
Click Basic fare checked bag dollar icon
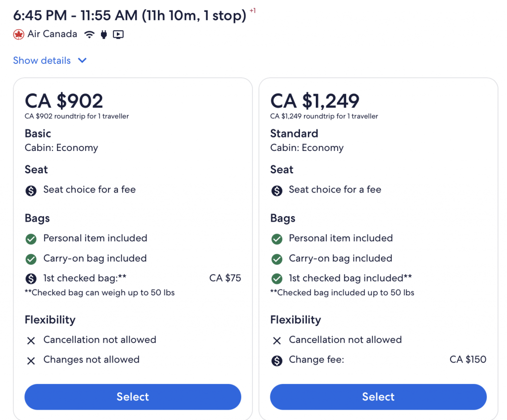coord(31,279)
